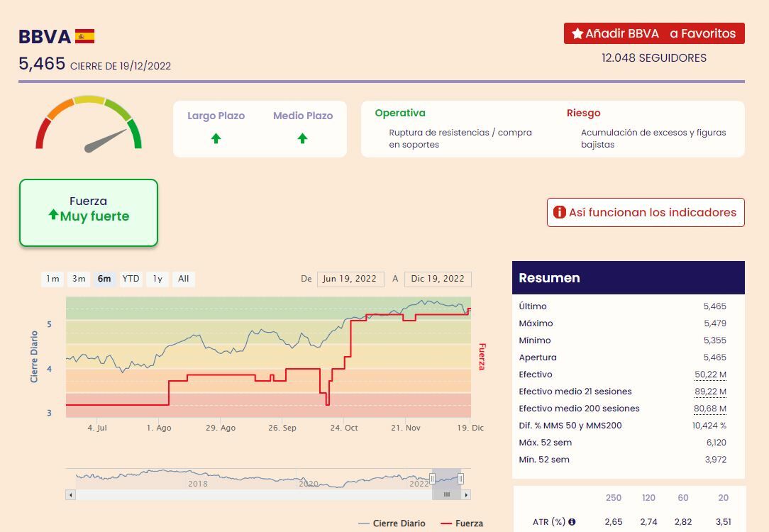Select the 6m chart range
The height and width of the screenshot is (532, 769).
[104, 279]
